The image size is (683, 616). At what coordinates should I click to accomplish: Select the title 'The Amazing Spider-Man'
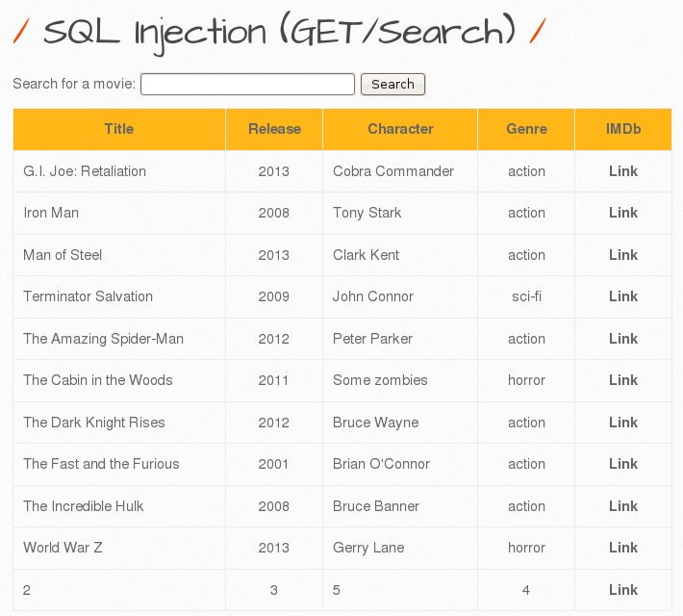coord(103,339)
